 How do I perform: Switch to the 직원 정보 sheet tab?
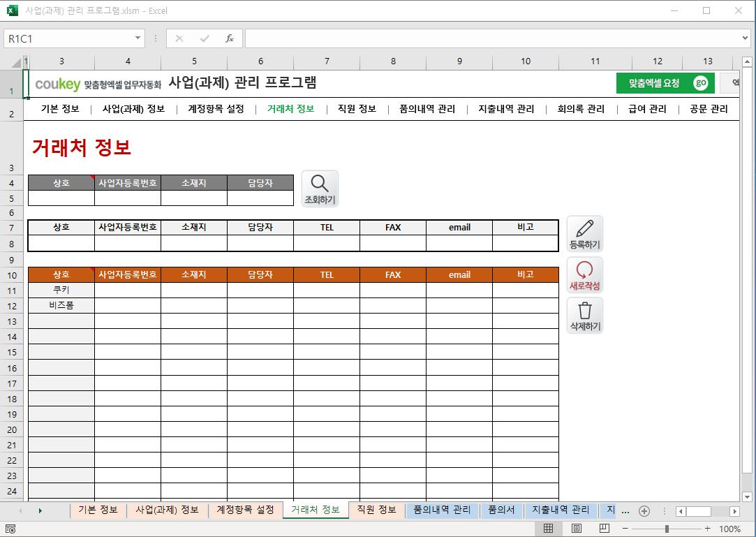coord(376,510)
